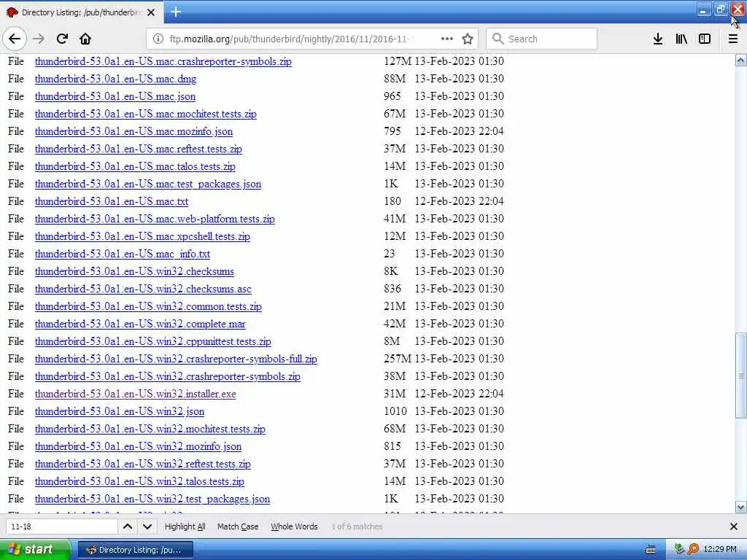Download the win32.installer.exe file
This screenshot has height=560, width=747.
coord(135,394)
